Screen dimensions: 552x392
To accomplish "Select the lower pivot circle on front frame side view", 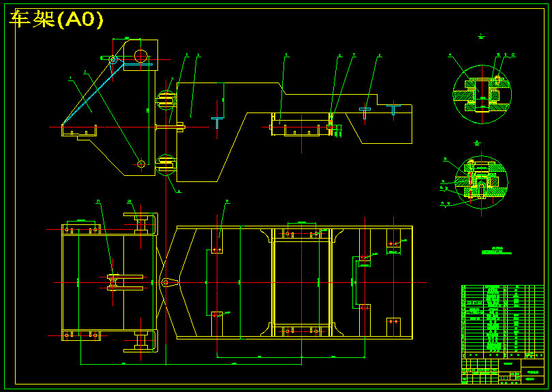I will [x=141, y=164].
